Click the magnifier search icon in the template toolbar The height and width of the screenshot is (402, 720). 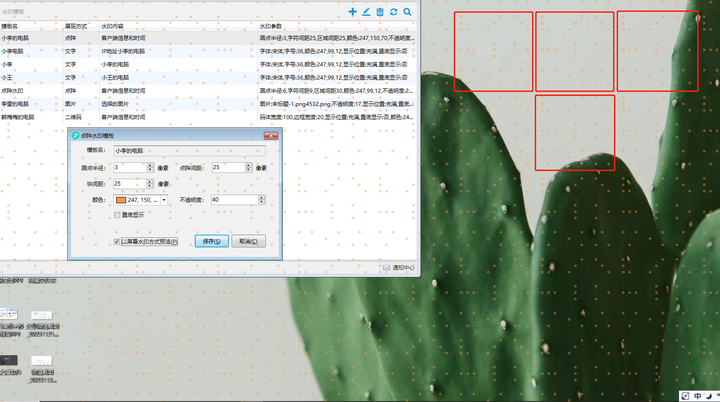coord(408,11)
